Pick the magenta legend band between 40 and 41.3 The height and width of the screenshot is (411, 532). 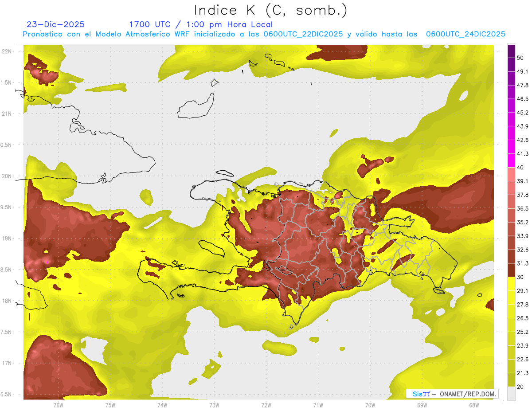[511, 160]
